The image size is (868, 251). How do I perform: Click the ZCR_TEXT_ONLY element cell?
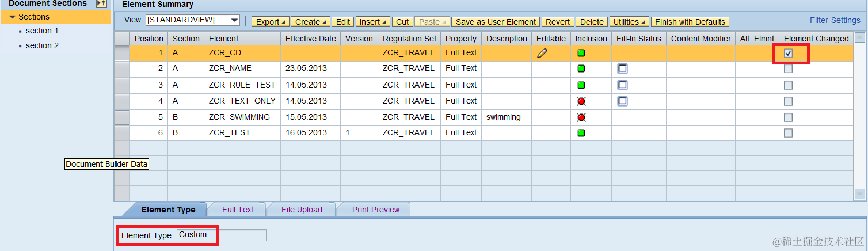(242, 101)
